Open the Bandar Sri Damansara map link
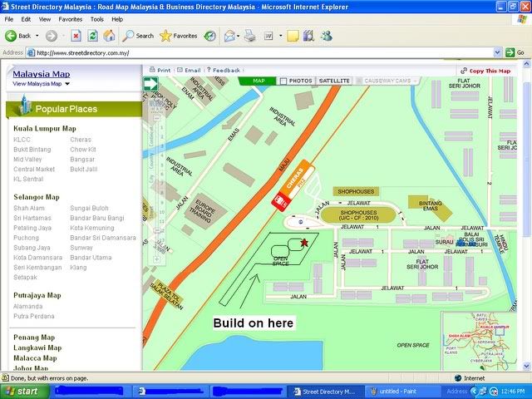The height and width of the screenshot is (399, 532). point(103,238)
